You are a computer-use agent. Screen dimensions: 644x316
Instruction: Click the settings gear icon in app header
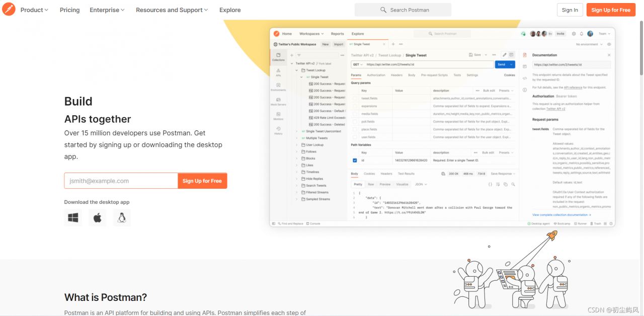tap(574, 34)
